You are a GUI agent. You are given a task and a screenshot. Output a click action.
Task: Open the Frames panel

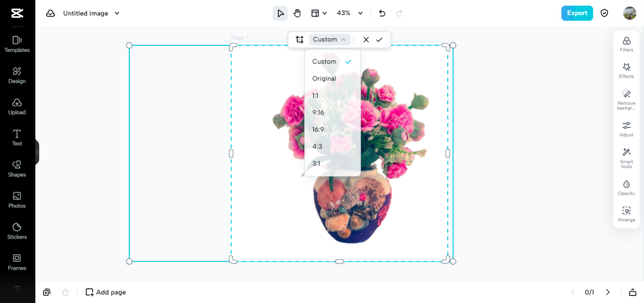coord(17,263)
